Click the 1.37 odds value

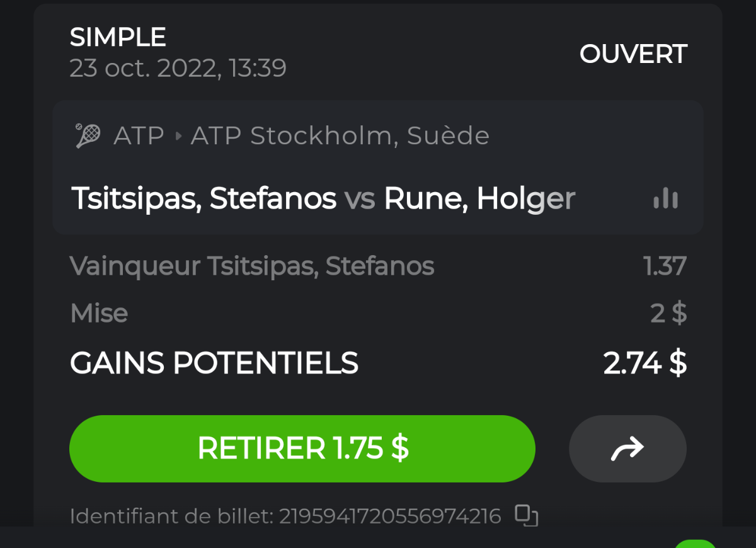click(665, 266)
